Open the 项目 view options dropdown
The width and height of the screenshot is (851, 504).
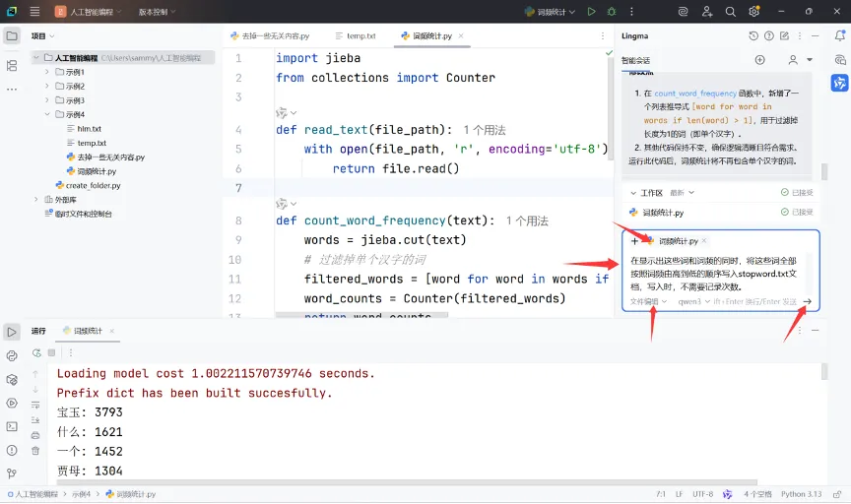point(43,35)
